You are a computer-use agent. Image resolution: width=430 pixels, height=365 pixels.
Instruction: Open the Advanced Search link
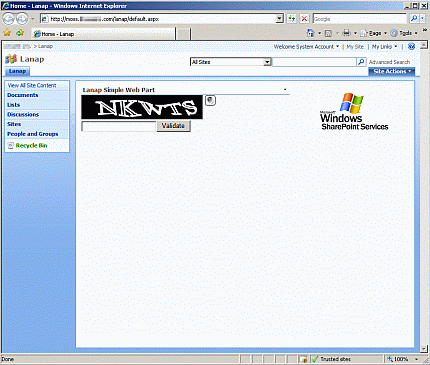tap(389, 62)
